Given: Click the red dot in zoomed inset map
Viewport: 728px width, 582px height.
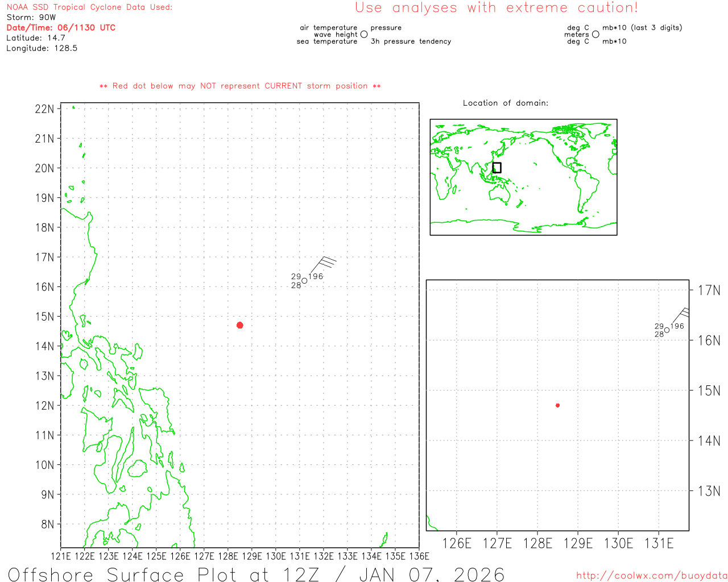Looking at the screenshot, I should (x=558, y=405).
